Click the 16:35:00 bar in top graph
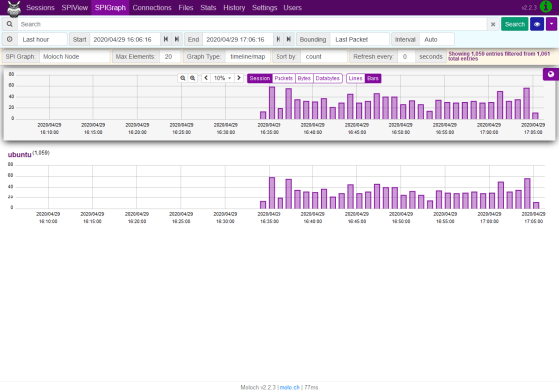This screenshot has height=392, width=559. (x=272, y=103)
